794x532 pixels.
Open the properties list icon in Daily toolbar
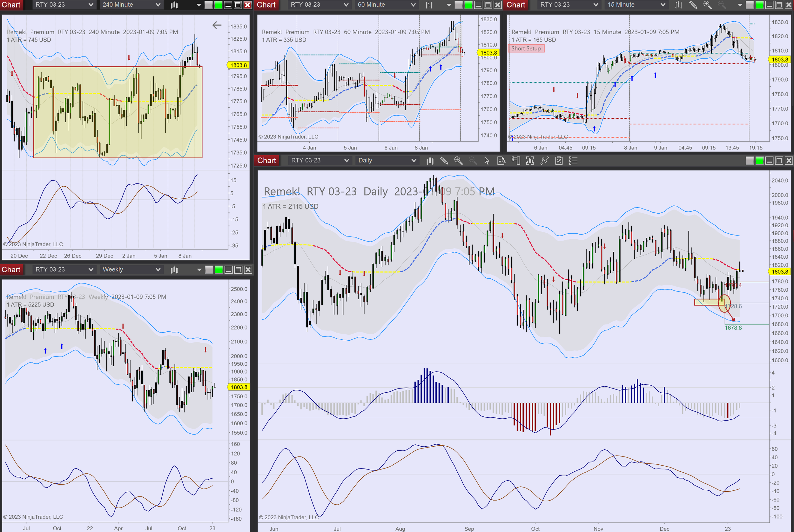pos(573,161)
